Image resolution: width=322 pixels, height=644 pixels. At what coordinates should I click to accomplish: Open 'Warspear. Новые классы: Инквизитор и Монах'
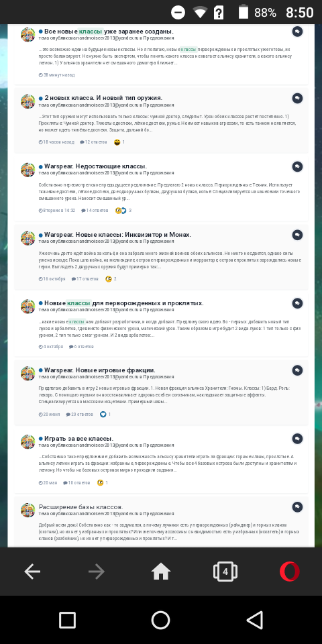(x=117, y=235)
